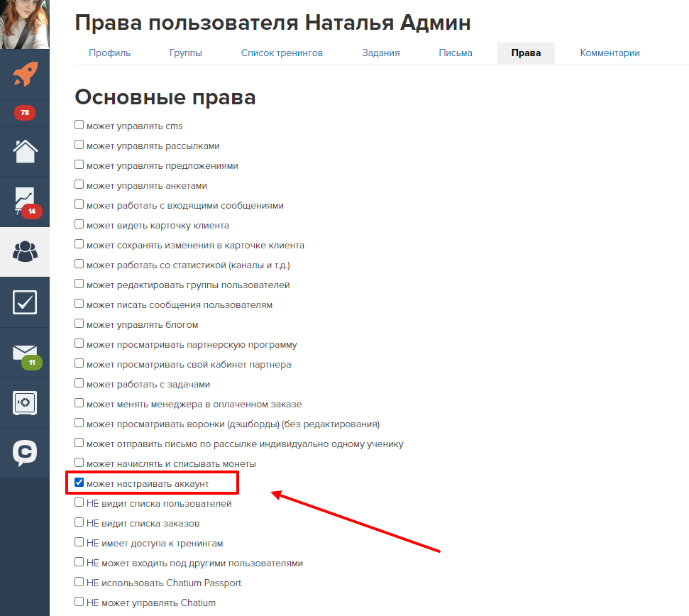This screenshot has width=689, height=616.
Task: Open the users group icon
Action: click(25, 252)
